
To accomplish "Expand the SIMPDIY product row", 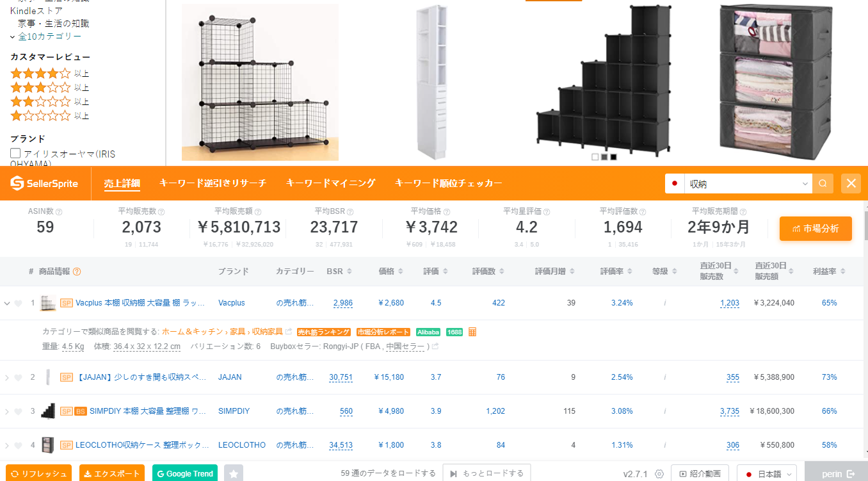I will point(7,412).
